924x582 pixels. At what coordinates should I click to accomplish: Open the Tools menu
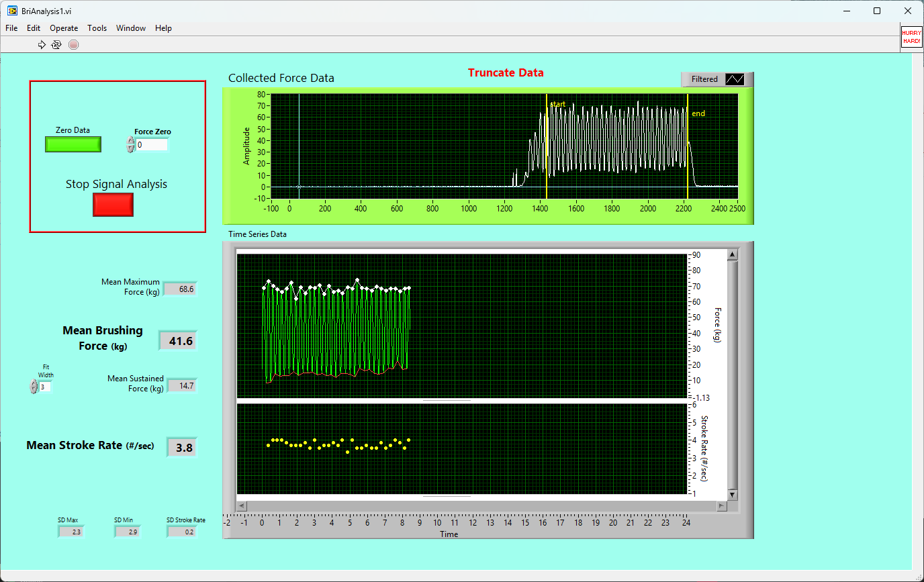pyautogui.click(x=97, y=28)
